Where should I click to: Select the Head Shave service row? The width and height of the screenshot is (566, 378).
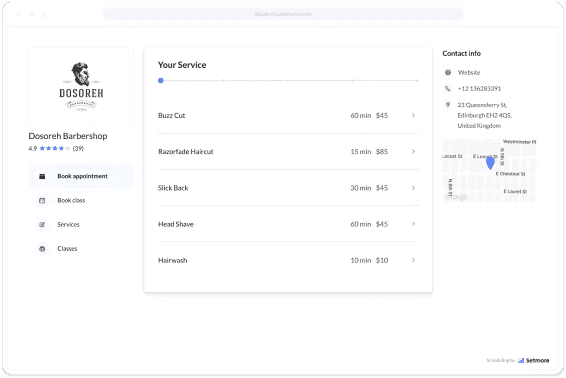coord(288,224)
